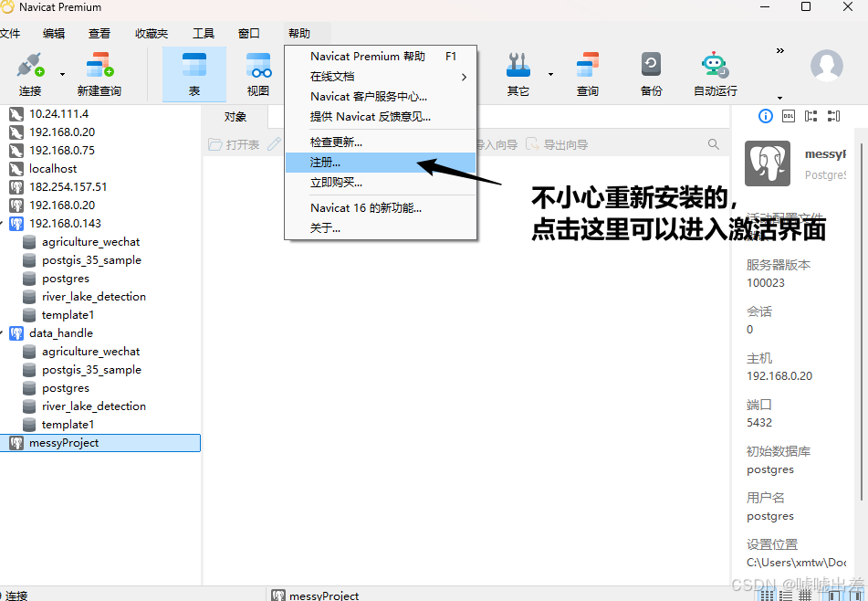Open the 查看 menu
The width and height of the screenshot is (868, 601).
click(x=99, y=34)
